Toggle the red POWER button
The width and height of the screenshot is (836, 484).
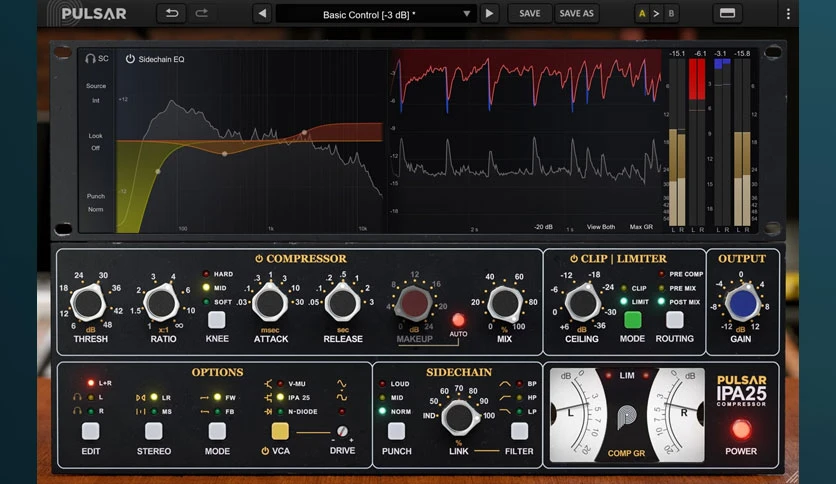741,430
